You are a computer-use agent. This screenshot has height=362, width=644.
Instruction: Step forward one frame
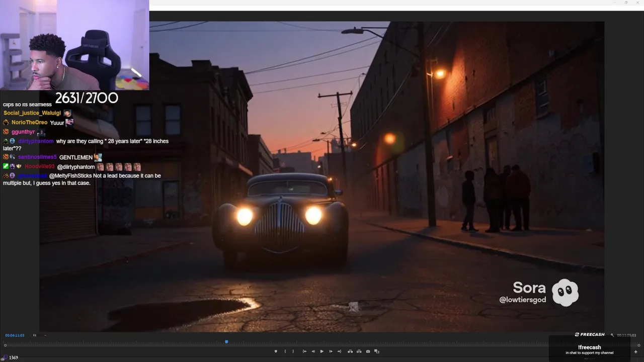(331, 351)
